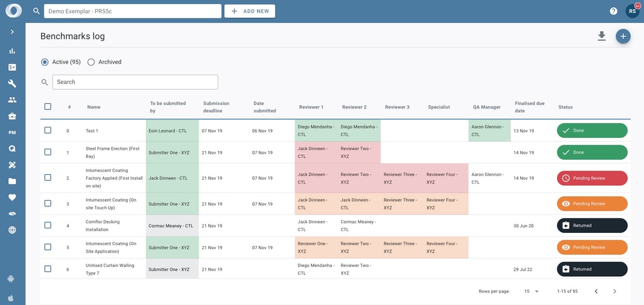Open the globe sidebar icon
This screenshot has width=644, height=305.
pyautogui.click(x=12, y=230)
